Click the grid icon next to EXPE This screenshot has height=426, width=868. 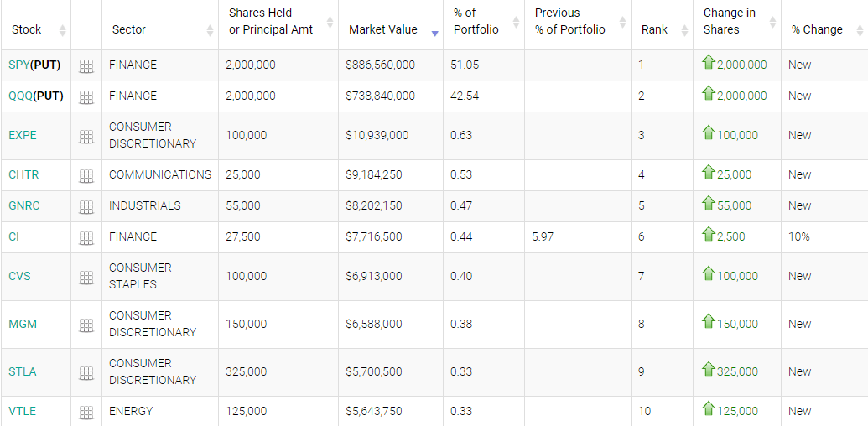pos(86,136)
